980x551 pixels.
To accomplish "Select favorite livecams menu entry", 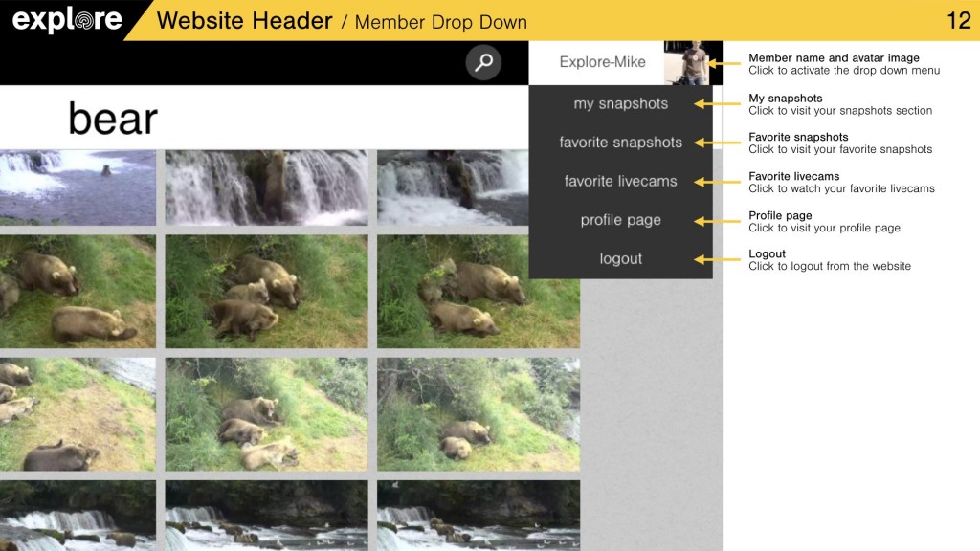I will pyautogui.click(x=620, y=181).
